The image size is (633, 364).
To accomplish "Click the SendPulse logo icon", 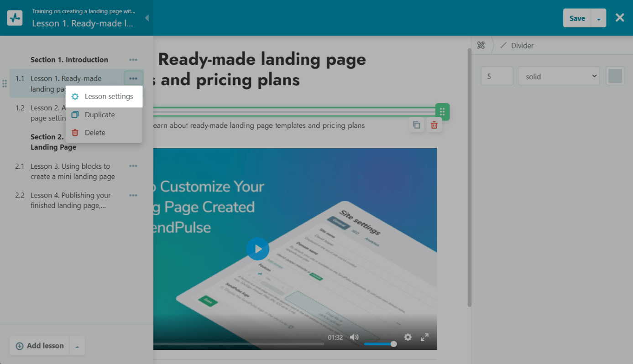I will point(15,18).
